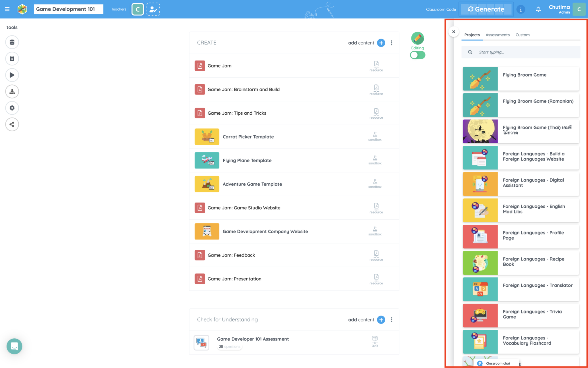Switch to the Assessments tab
The height and width of the screenshot is (368, 588).
tap(498, 34)
